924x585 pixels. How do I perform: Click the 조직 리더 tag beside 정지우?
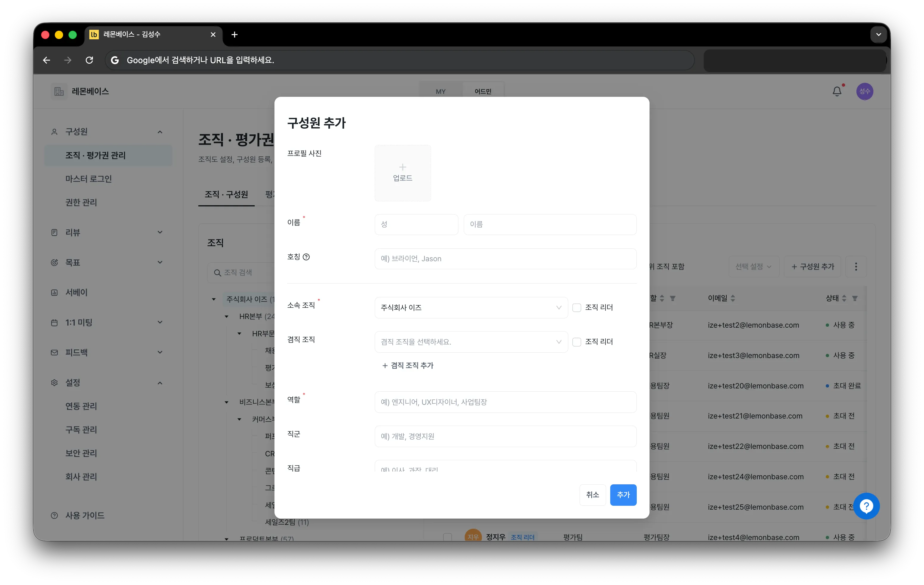[522, 537]
